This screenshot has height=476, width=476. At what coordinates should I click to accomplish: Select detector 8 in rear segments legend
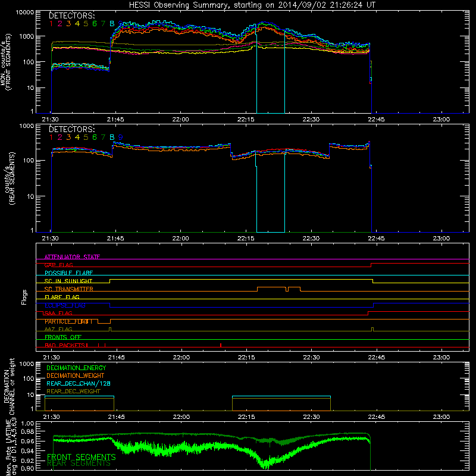pyautogui.click(x=112, y=137)
